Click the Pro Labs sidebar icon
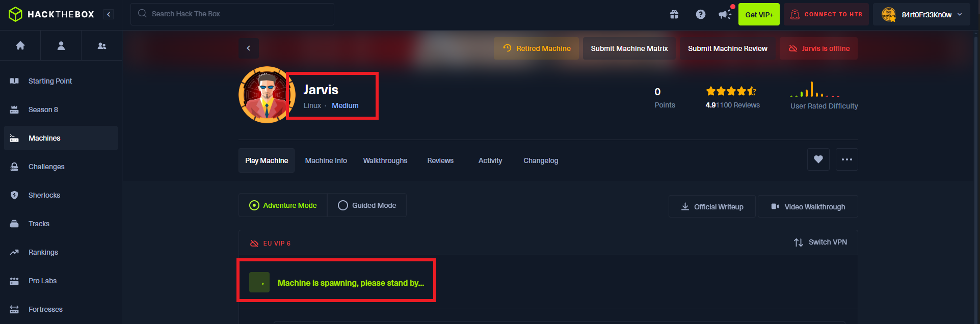 pos(14,281)
